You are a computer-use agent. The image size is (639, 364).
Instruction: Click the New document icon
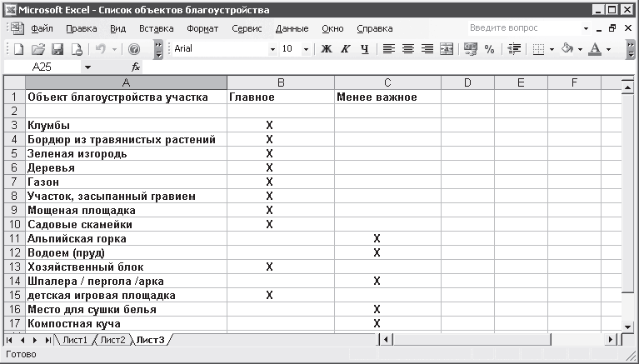point(18,49)
